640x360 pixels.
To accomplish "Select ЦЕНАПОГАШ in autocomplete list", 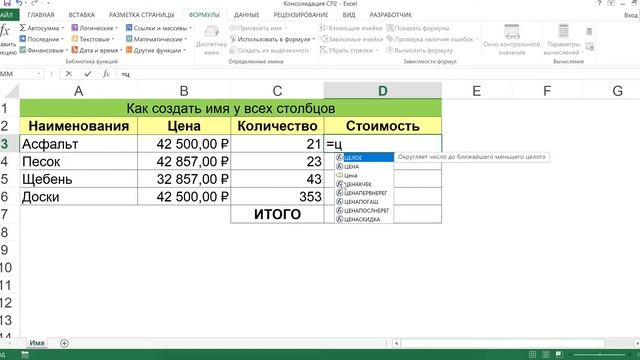I will pos(364,202).
